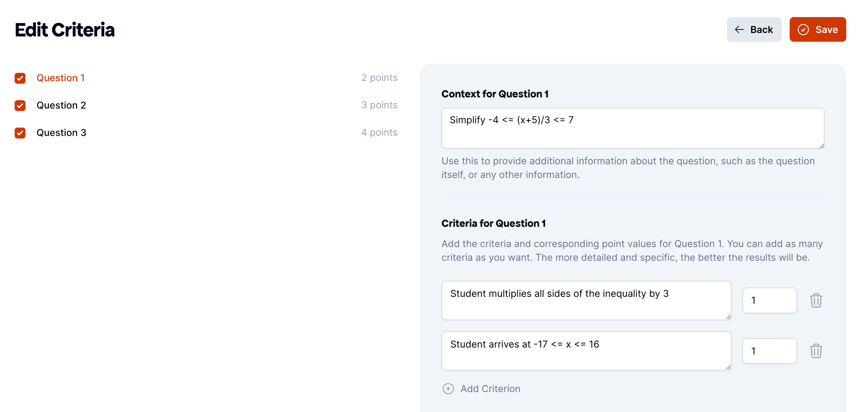Focus the 'multiplies all sides' criterion field
The width and height of the screenshot is (868, 412).
(586, 300)
